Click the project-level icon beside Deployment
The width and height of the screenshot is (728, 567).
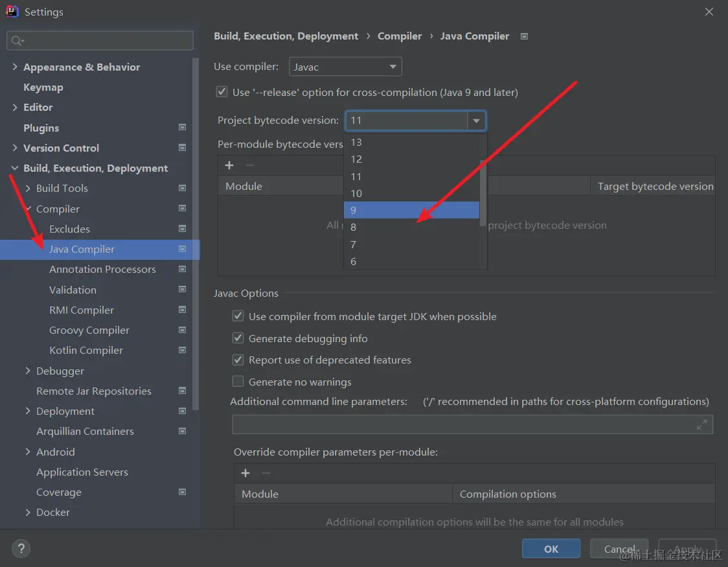(183, 411)
